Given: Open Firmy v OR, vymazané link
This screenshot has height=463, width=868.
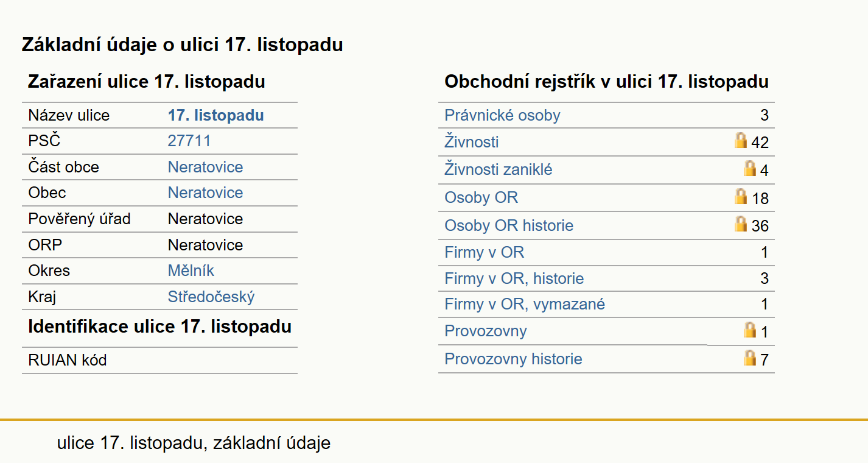Looking at the screenshot, I should click(x=525, y=304).
